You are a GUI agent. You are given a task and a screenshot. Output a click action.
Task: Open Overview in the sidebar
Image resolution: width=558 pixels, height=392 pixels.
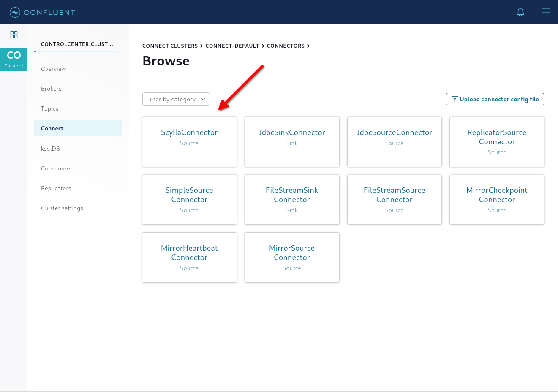point(54,69)
